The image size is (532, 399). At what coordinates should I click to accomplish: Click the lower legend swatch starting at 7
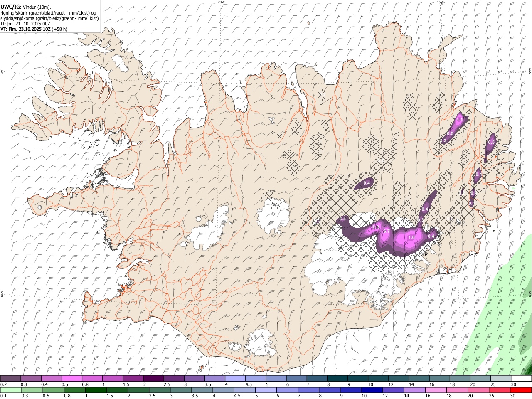(x=308, y=390)
